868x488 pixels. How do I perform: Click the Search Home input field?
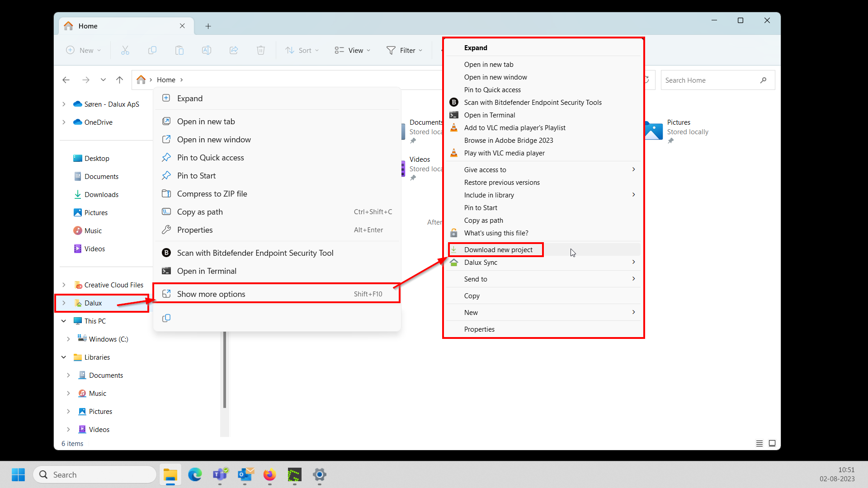pyautogui.click(x=710, y=80)
